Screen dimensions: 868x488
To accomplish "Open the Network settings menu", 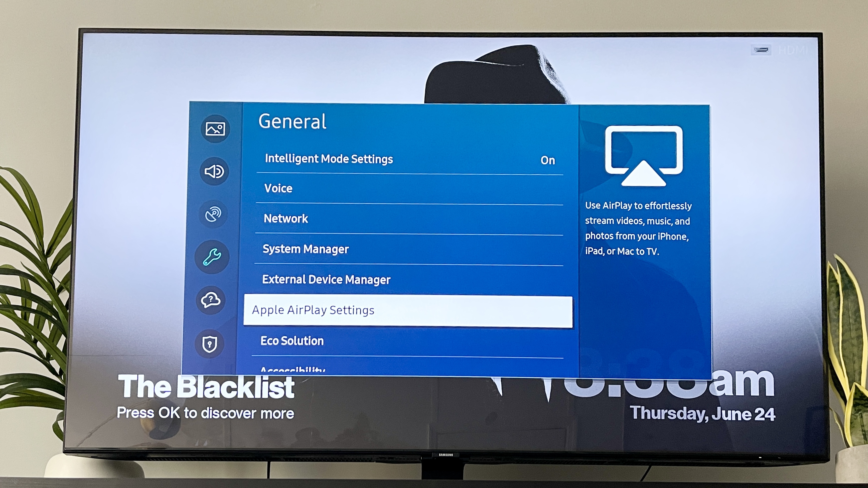I will tap(411, 219).
